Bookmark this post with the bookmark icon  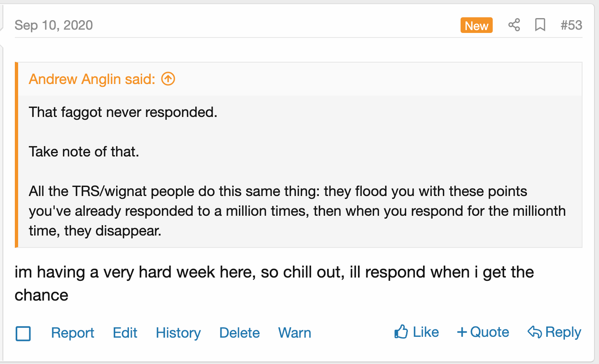(540, 25)
